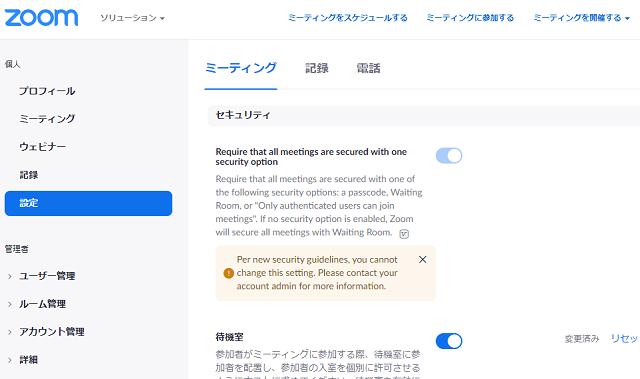Click the Zoom logo
The image size is (640, 379).
[x=41, y=18]
